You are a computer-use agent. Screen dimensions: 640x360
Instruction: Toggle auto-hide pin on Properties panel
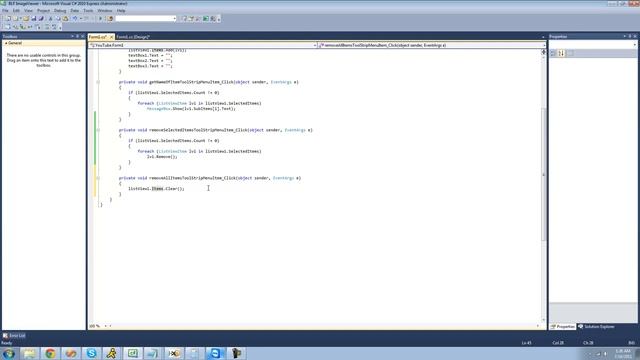click(x=630, y=36)
